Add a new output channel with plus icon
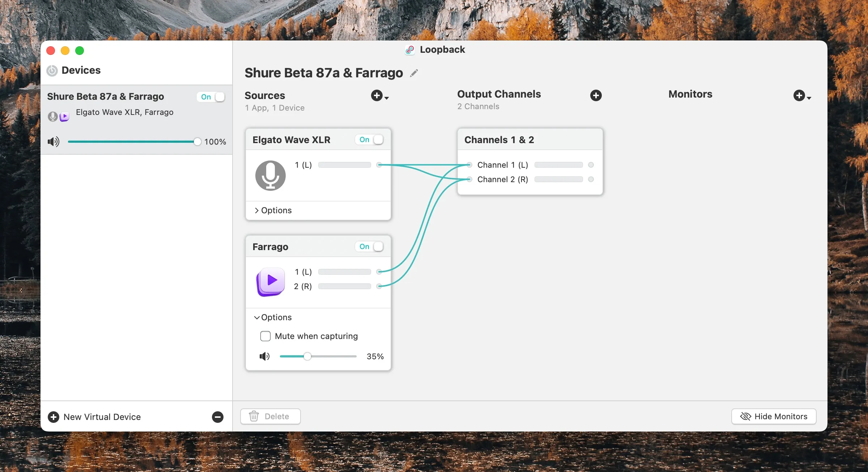Viewport: 868px width, 472px height. 596,96
